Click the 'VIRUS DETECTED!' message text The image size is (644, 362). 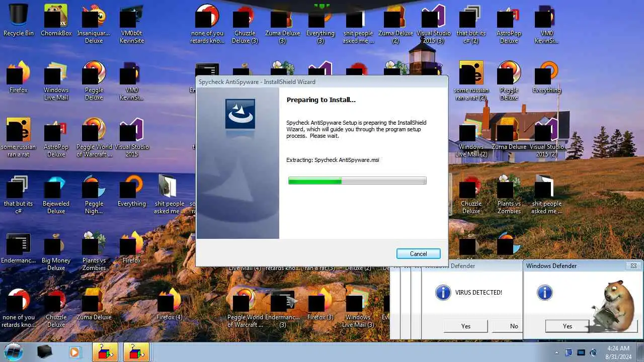point(478,292)
